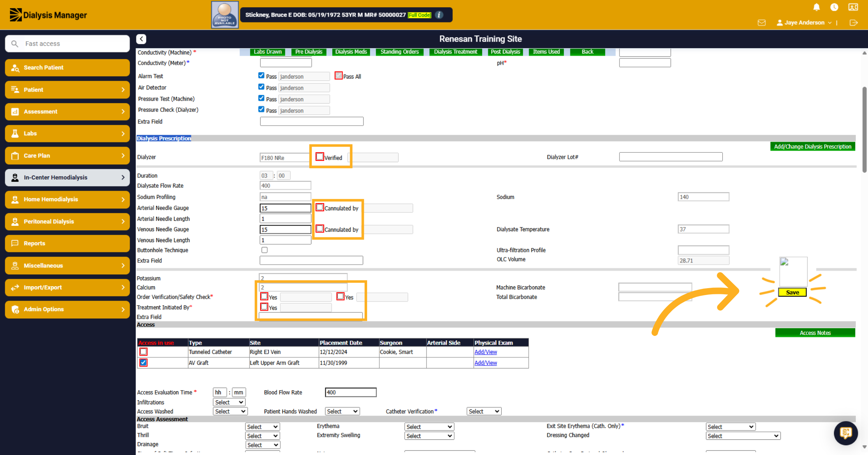The image size is (868, 455).
Task: Collapse sidebar with back arrow icon
Action: 141,39
